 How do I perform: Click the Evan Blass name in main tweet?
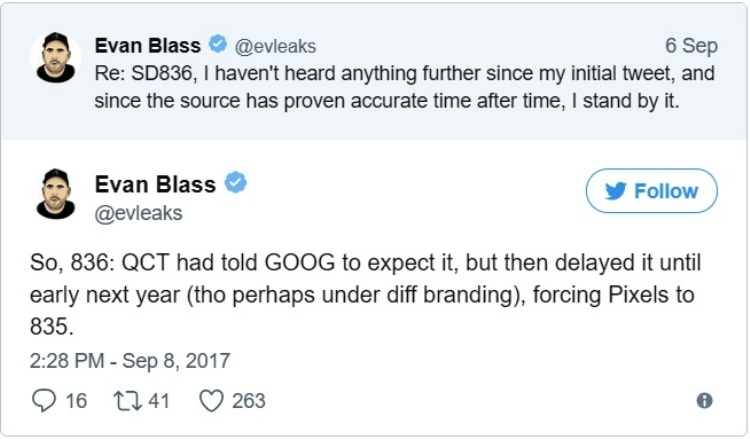(155, 185)
